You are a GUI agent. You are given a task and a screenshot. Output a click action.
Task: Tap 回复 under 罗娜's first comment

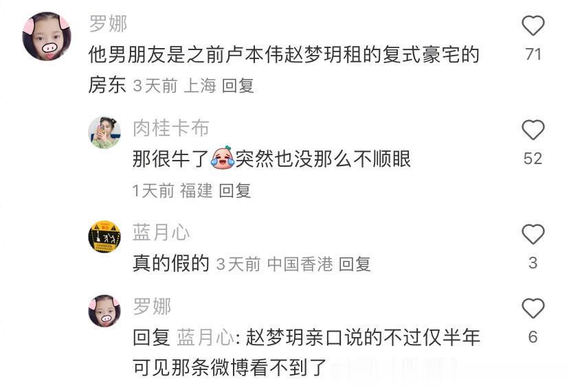[x=238, y=86]
